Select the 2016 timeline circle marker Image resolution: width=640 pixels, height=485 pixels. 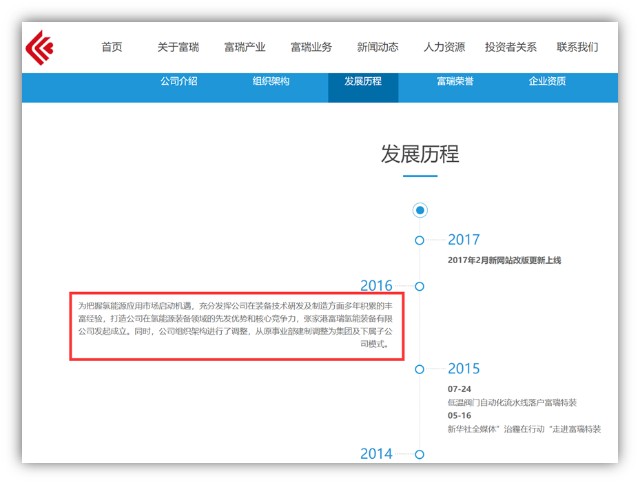pos(419,286)
